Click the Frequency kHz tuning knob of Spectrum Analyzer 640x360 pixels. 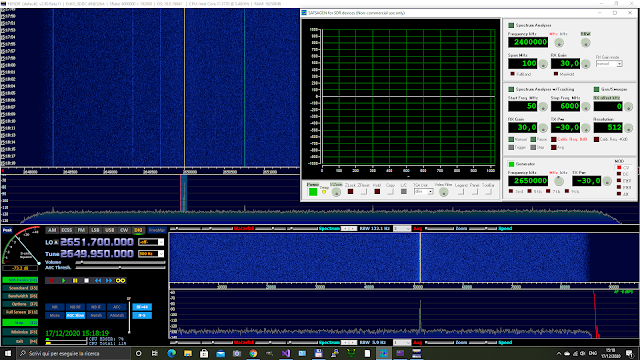(x=559, y=42)
